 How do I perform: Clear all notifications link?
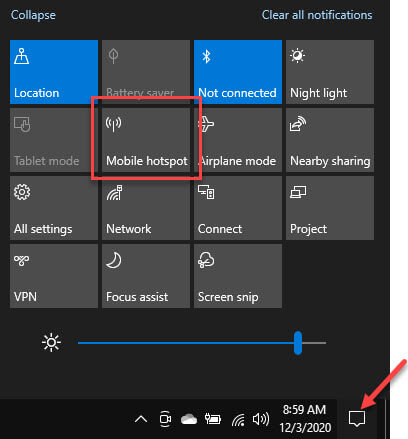[x=317, y=15]
